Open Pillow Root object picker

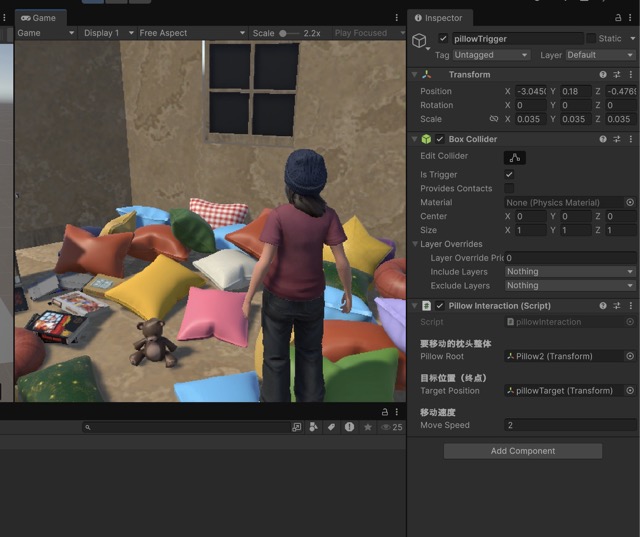tap(630, 356)
